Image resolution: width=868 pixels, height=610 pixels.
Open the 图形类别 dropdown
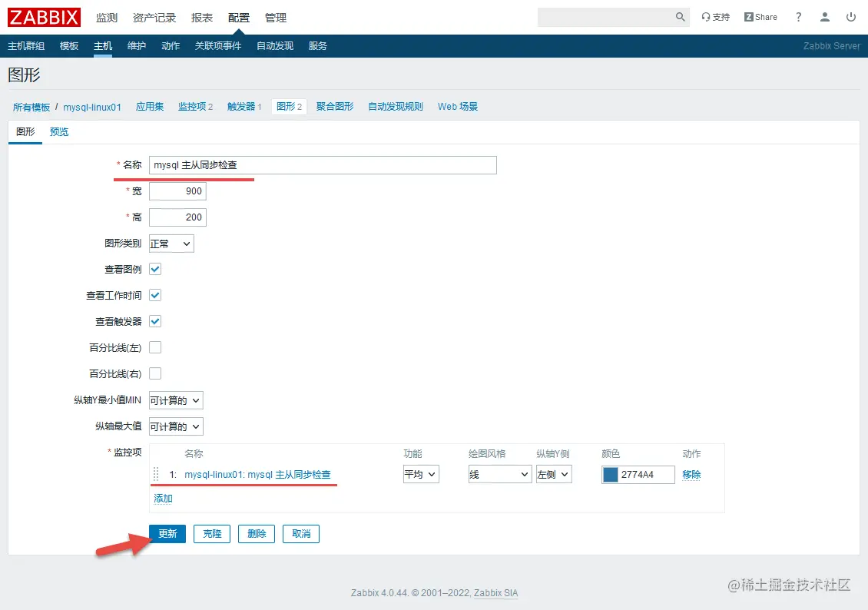pos(171,243)
